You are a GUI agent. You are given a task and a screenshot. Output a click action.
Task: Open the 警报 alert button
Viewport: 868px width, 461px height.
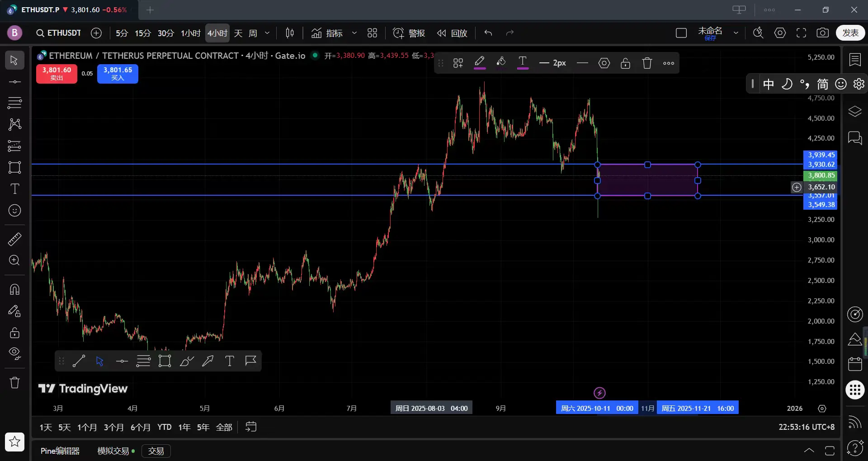pos(409,33)
